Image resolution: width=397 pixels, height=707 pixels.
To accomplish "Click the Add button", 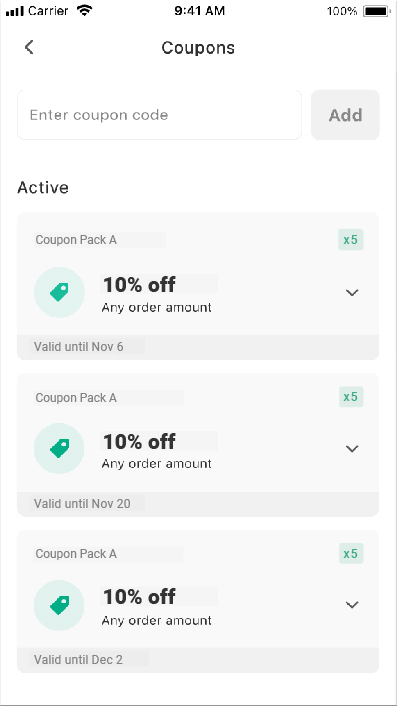I will (x=345, y=115).
